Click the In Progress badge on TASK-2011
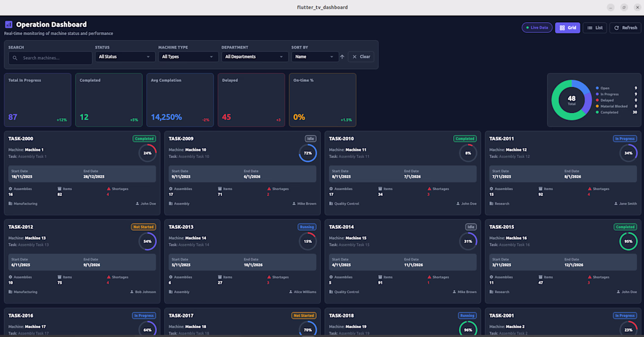Viewport: 644px width, 337px height. (625, 139)
